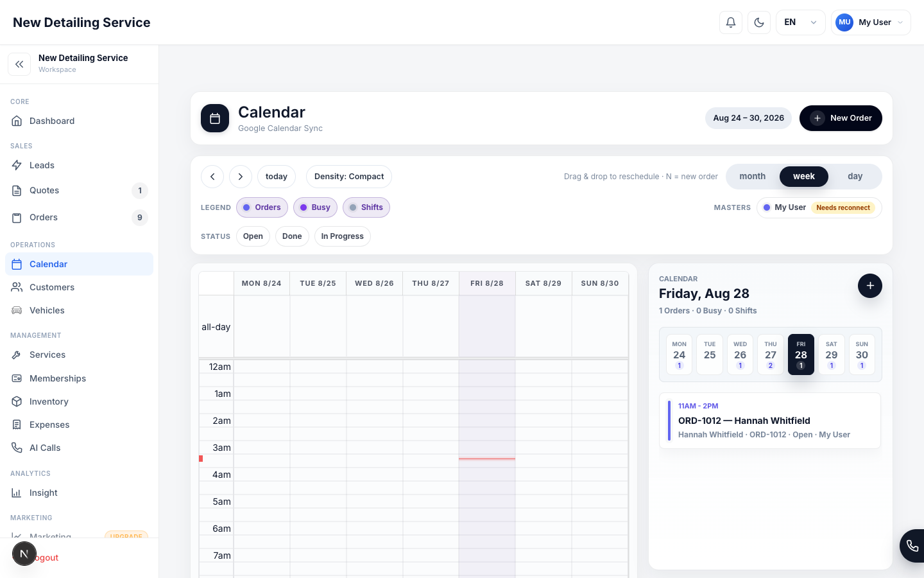Go to previous week arrow

pyautogui.click(x=212, y=177)
